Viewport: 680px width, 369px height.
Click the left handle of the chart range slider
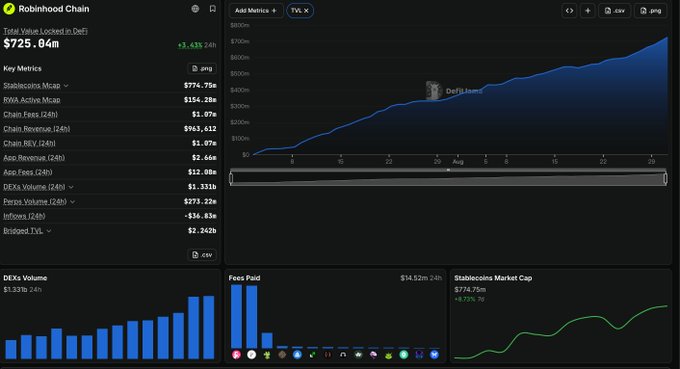[231, 178]
